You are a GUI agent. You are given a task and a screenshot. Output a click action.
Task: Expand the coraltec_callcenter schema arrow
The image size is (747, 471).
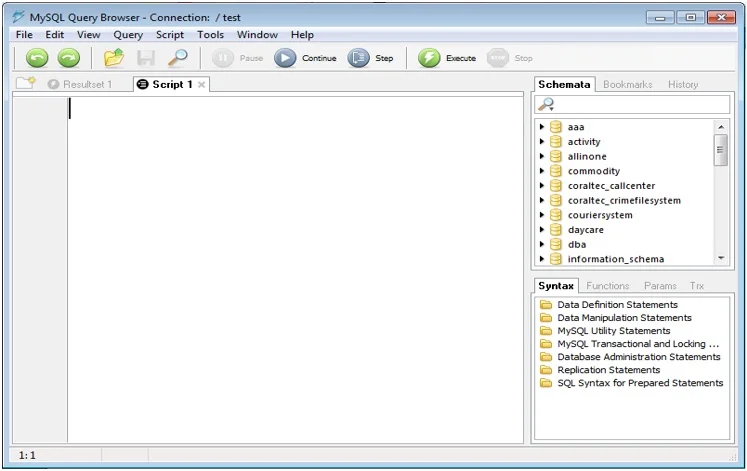[542, 186]
